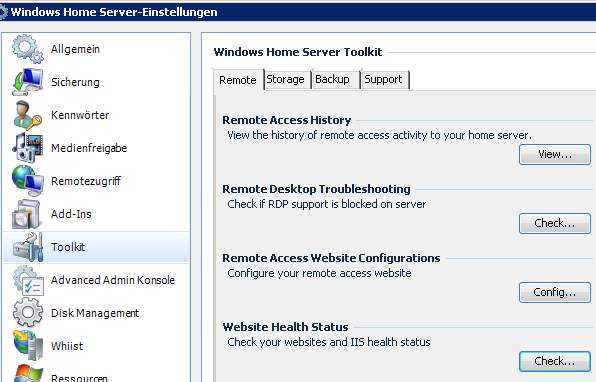Click the Toolkit toolbox icon

[28, 247]
